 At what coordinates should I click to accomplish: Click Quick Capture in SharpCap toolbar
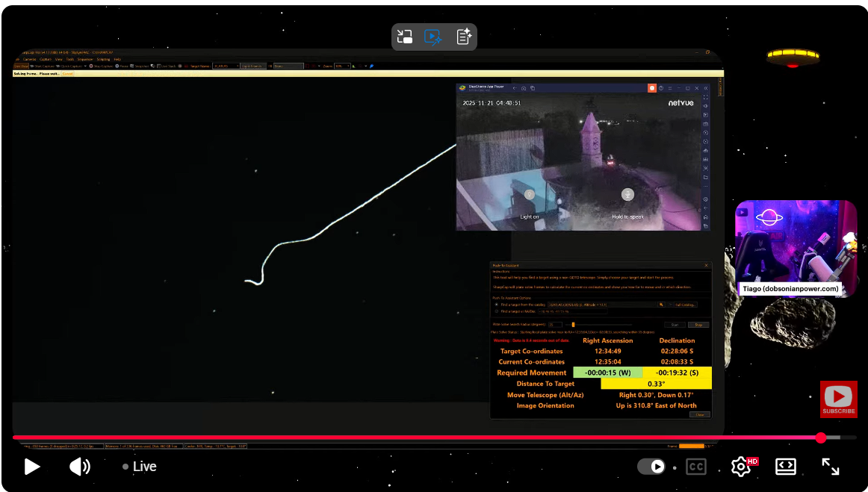(x=69, y=66)
